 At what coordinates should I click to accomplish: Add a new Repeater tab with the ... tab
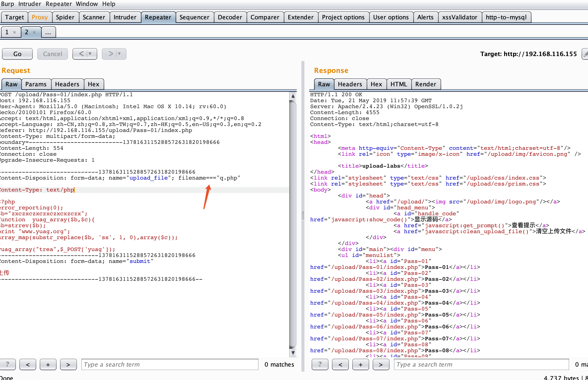[x=48, y=32]
